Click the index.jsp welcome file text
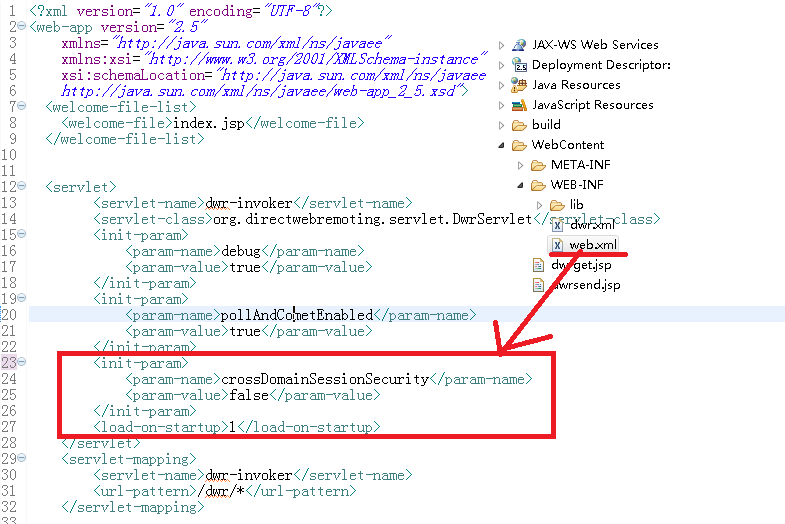 tap(208, 123)
